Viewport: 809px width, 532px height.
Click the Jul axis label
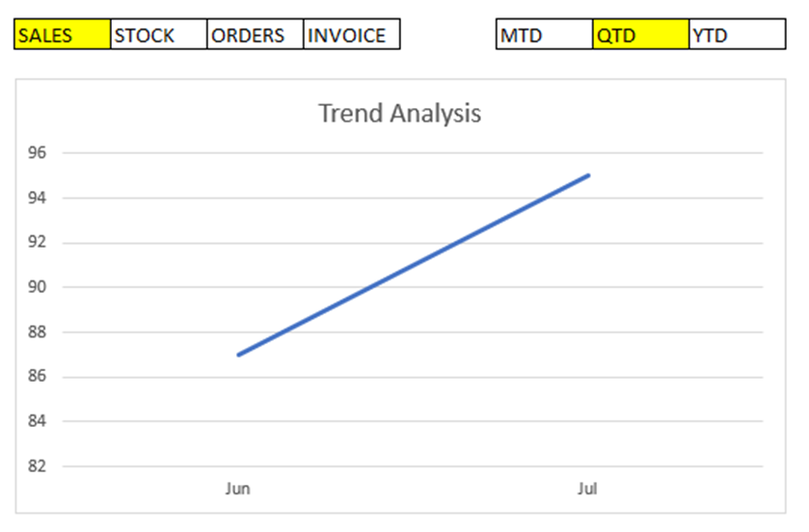pos(587,489)
